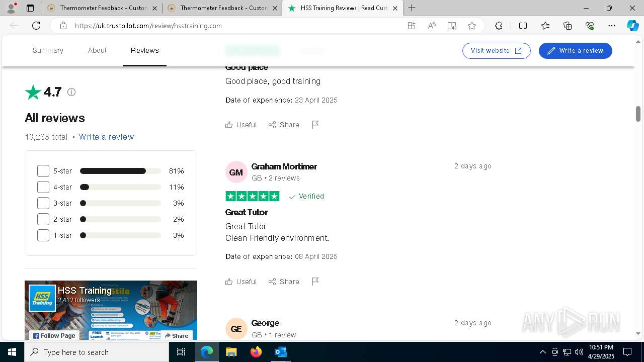The image size is (644, 362).
Task: Switch to the Summary tab
Action: tap(48, 50)
